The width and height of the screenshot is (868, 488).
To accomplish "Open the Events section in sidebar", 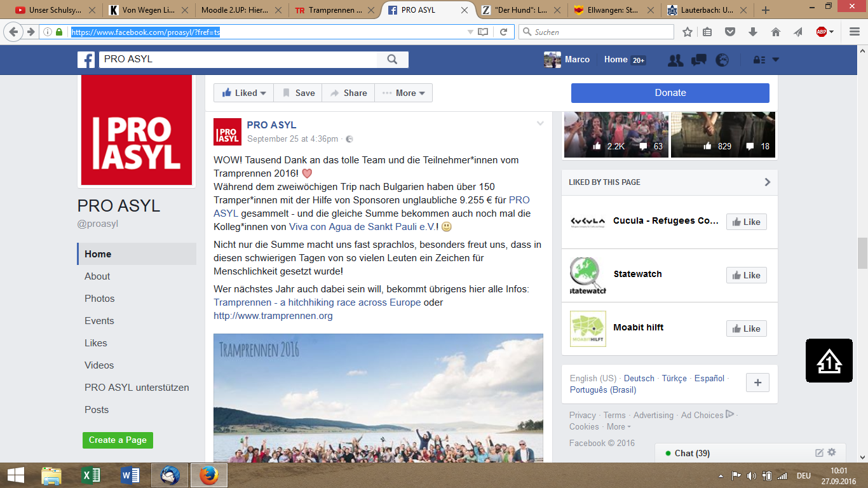I will [x=99, y=321].
